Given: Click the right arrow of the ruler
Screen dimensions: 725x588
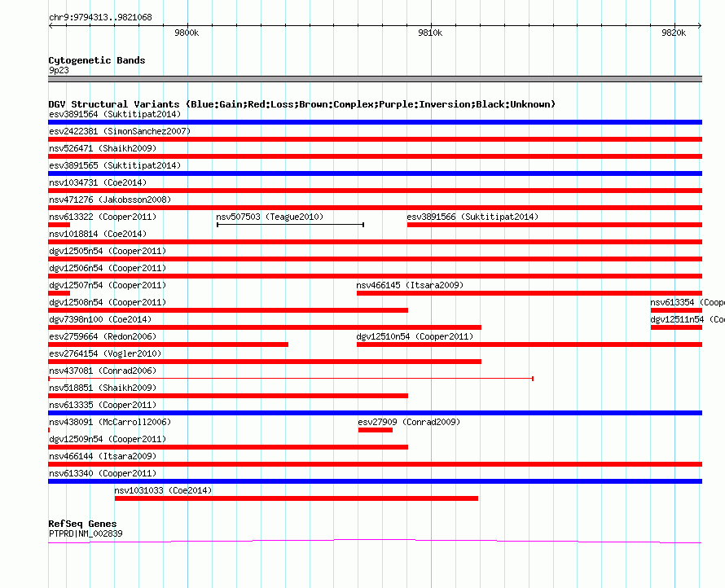Looking at the screenshot, I should (x=700, y=25).
